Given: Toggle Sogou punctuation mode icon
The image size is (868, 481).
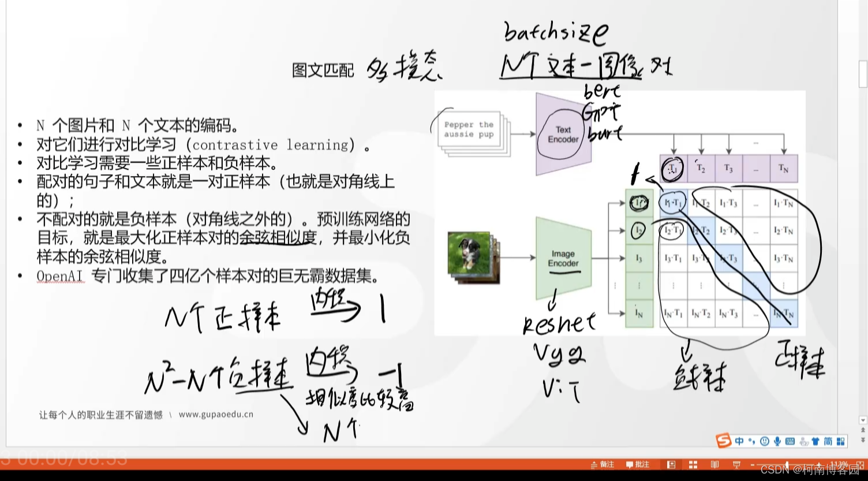Looking at the screenshot, I should [x=751, y=441].
